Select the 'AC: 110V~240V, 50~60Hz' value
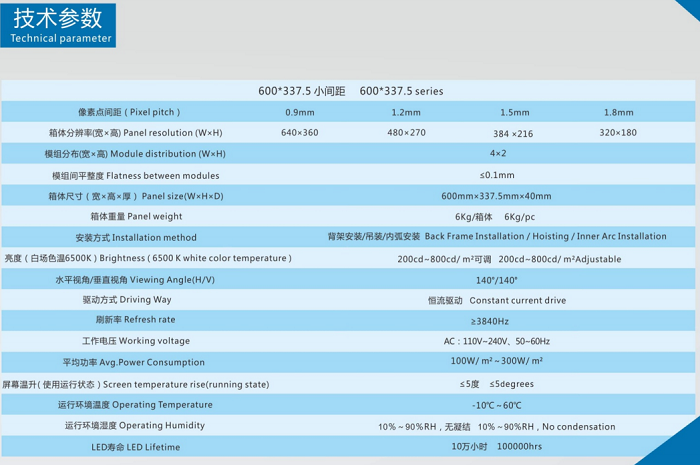This screenshot has height=465, width=700. coord(497,341)
